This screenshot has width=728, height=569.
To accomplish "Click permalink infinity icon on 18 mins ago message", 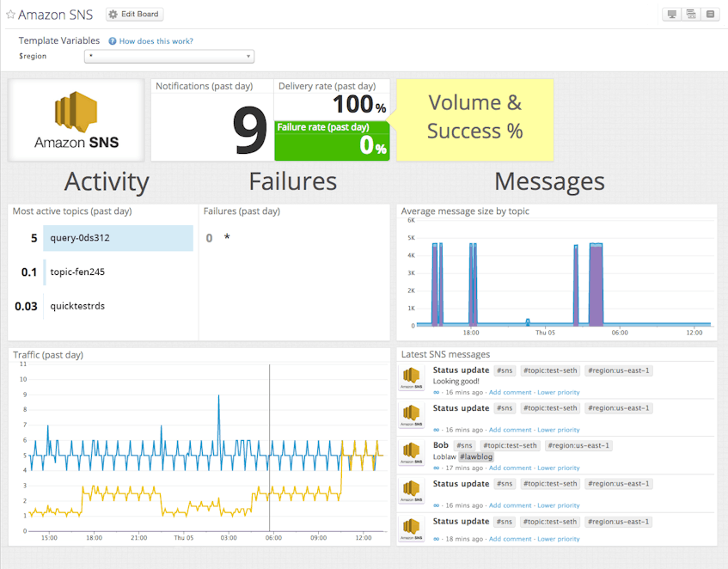I will [x=436, y=539].
